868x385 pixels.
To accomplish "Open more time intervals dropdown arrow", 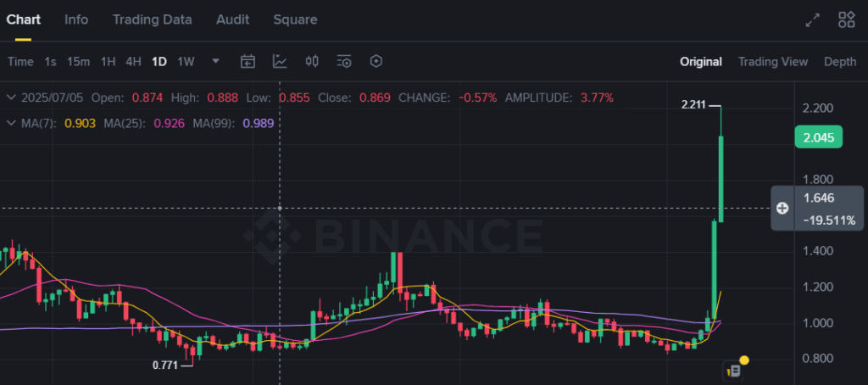I will point(216,61).
